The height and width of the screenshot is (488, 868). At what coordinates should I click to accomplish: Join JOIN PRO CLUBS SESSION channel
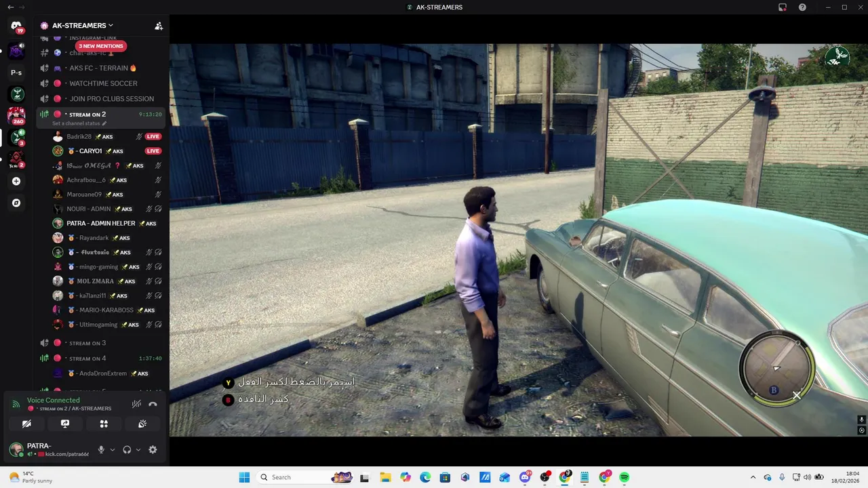100,98
